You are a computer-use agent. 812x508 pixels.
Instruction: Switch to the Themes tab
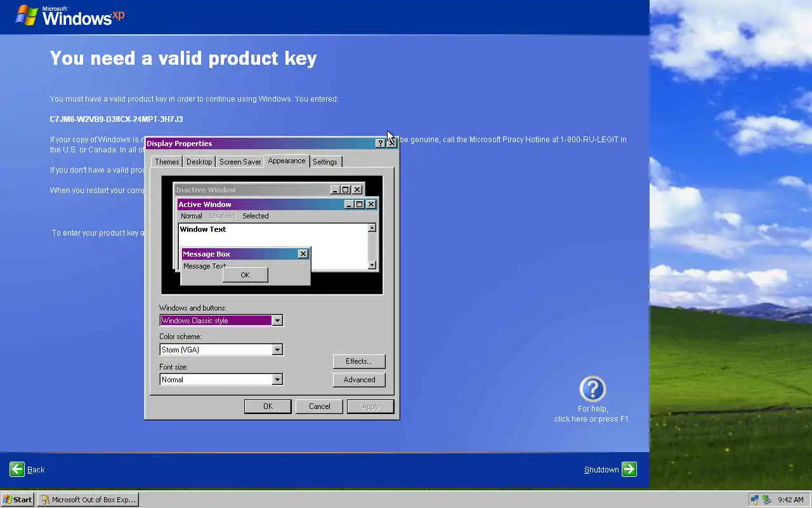(167, 162)
